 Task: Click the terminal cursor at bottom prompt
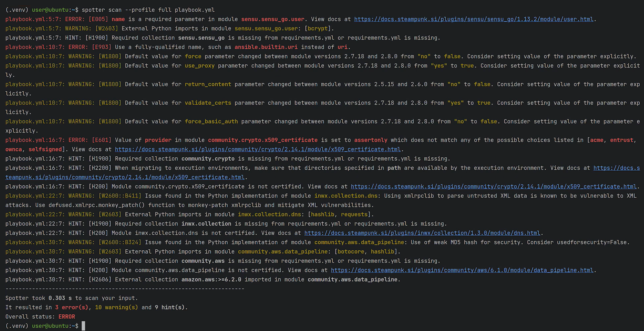coord(83,326)
